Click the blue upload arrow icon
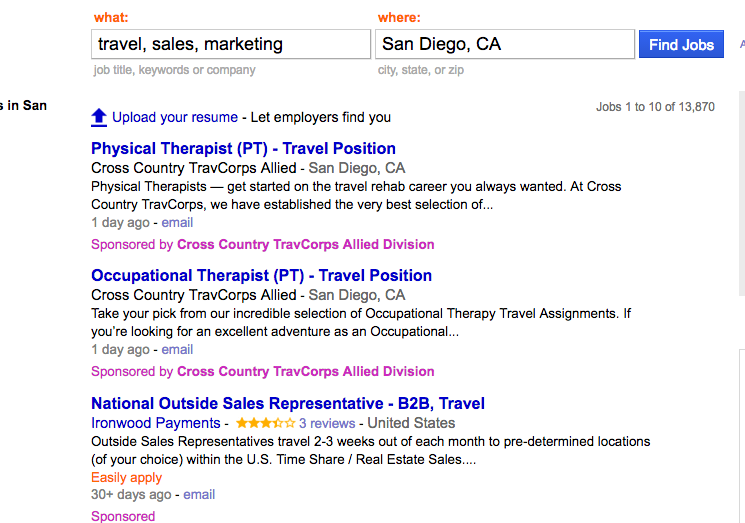The height and width of the screenshot is (523, 745). (99, 117)
